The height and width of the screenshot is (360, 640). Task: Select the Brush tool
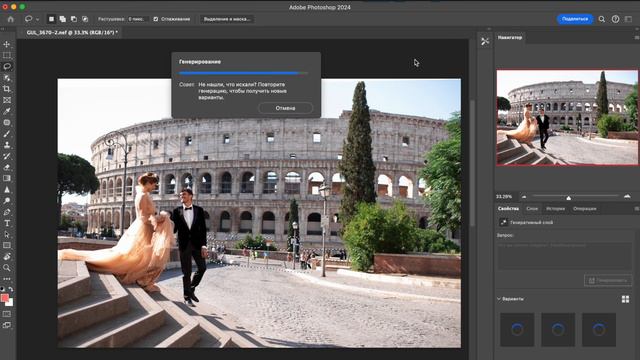click(x=7, y=133)
